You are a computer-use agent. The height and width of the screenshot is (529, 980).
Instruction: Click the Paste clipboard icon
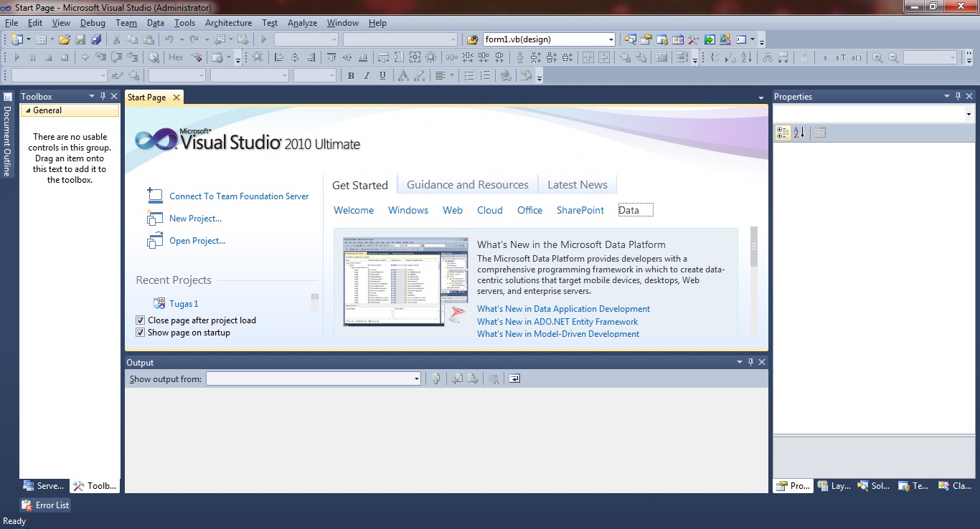click(148, 39)
